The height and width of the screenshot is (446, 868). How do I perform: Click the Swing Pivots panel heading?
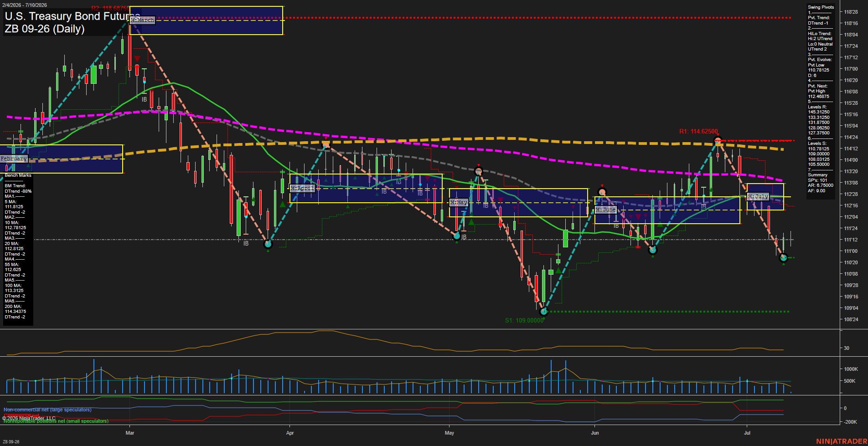pos(821,7)
